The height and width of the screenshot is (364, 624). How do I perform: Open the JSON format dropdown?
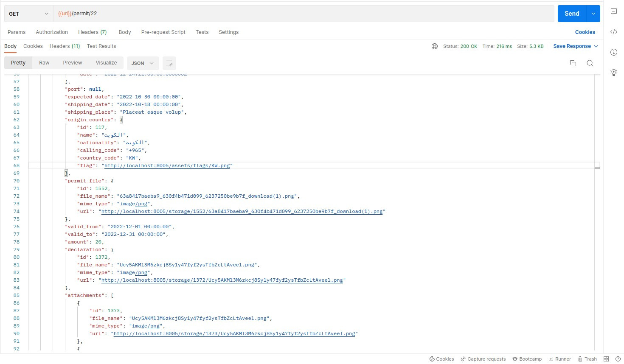[x=143, y=63]
